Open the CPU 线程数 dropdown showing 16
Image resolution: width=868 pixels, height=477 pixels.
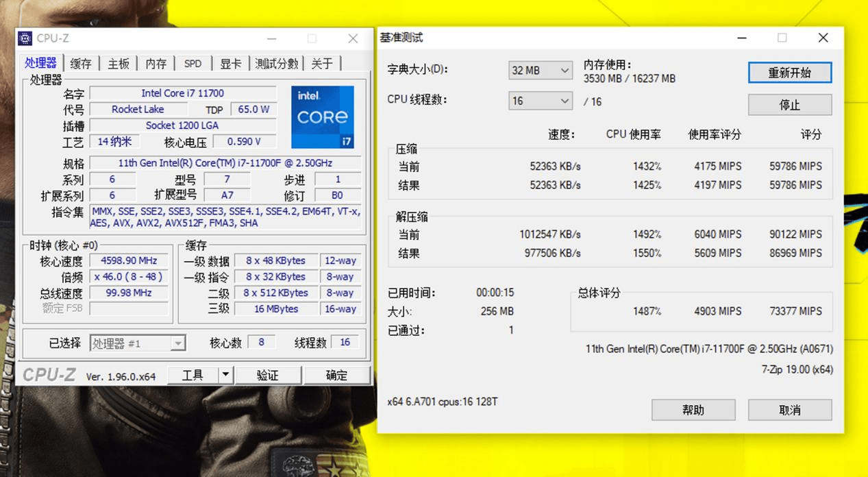541,101
